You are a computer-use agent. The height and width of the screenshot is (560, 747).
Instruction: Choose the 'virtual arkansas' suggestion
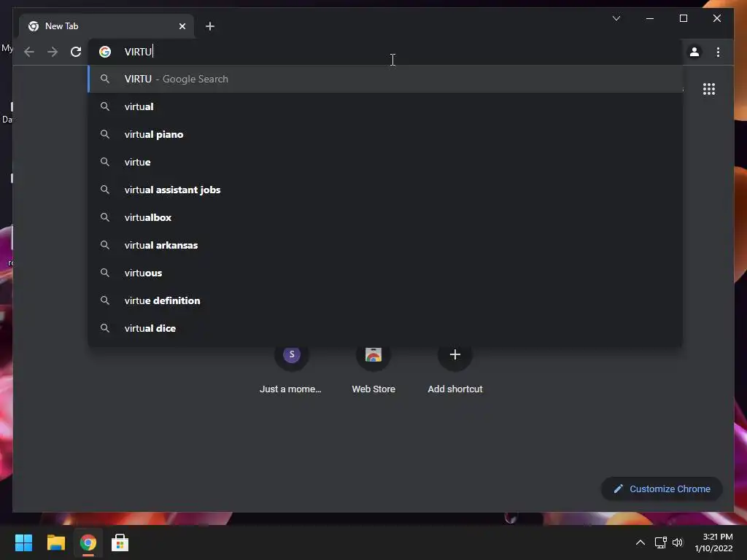385,245
